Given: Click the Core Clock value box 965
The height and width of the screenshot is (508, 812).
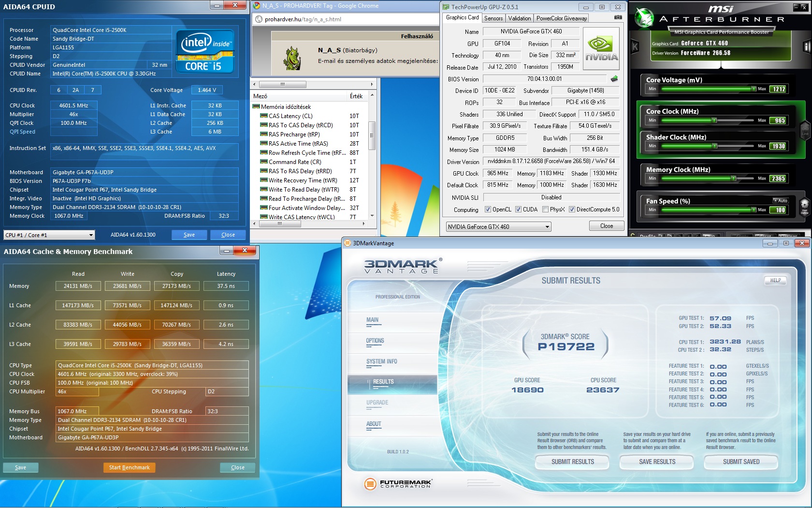Looking at the screenshot, I should [778, 120].
